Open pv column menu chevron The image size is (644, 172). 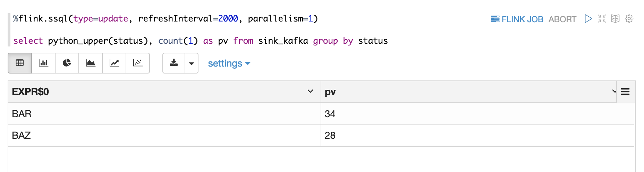point(614,91)
